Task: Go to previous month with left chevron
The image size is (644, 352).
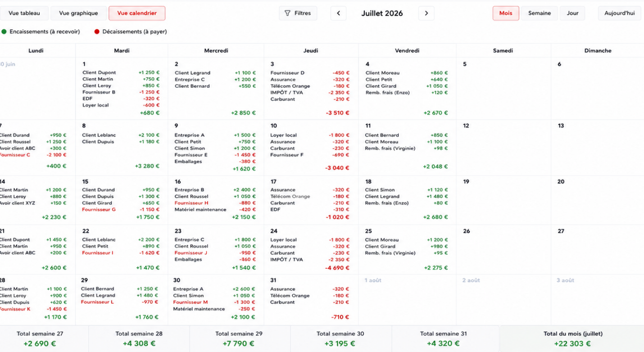Action: coord(338,14)
